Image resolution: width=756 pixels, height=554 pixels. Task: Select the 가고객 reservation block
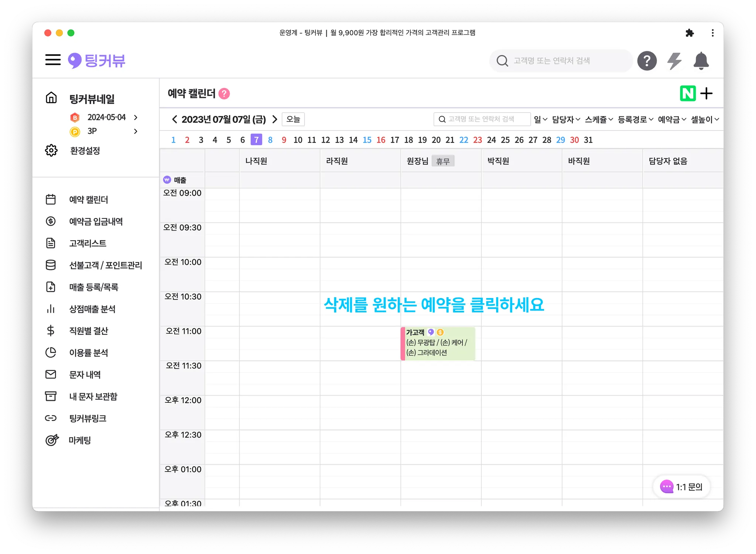click(438, 343)
